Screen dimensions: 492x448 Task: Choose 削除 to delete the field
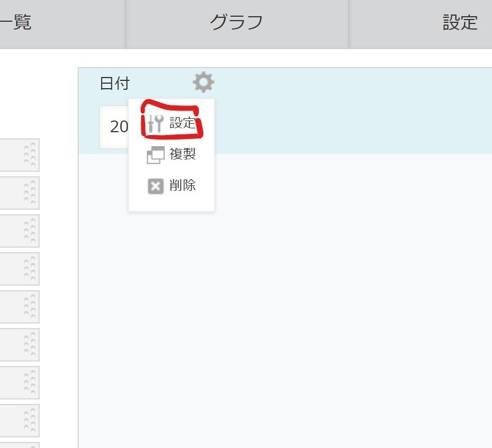click(171, 185)
